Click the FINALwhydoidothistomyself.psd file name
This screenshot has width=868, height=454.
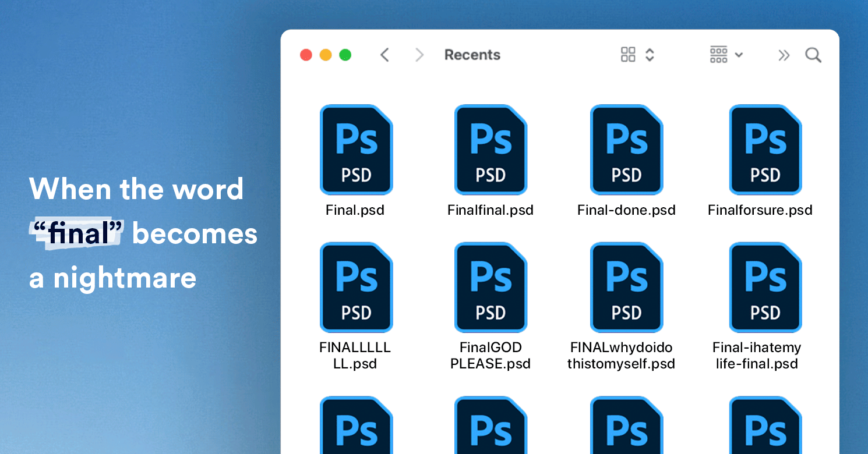621,356
